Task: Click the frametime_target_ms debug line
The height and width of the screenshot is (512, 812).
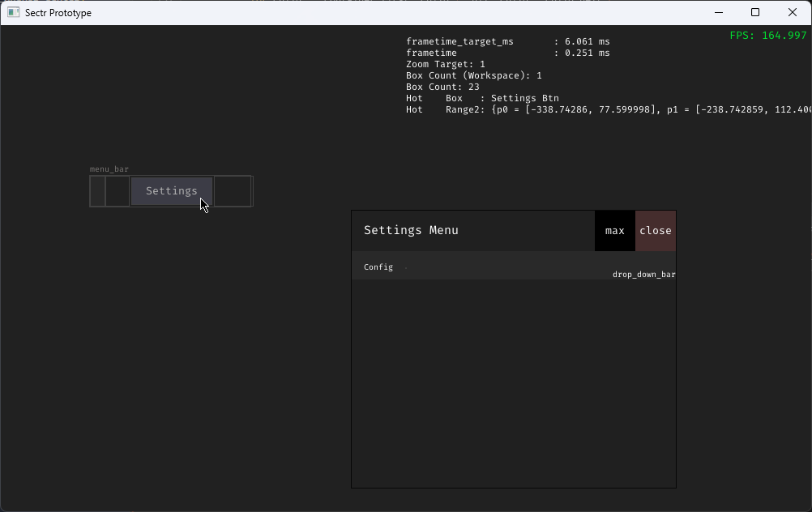Action: (x=507, y=41)
